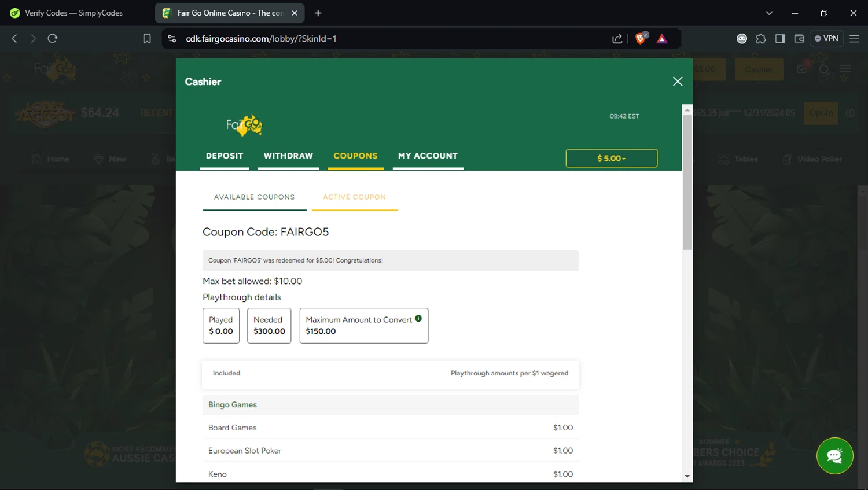Open the Brave Wallet icon
This screenshot has height=490, width=868.
click(799, 39)
